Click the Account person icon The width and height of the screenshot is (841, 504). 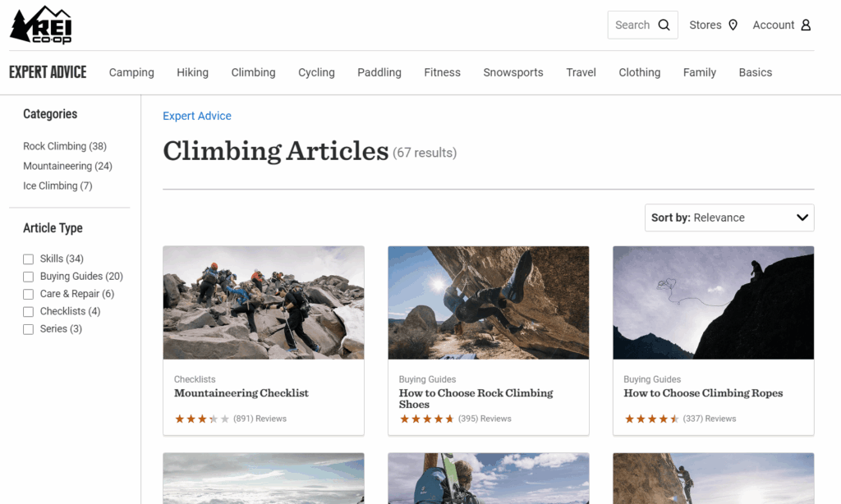[806, 25]
